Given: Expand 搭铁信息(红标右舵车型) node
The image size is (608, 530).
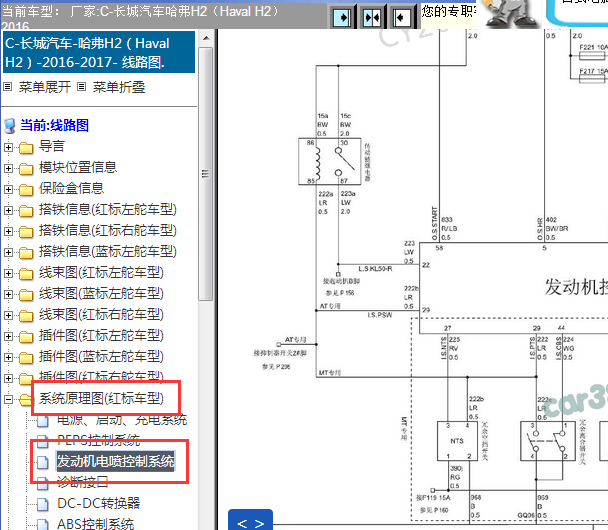Looking at the screenshot, I should [x=8, y=231].
